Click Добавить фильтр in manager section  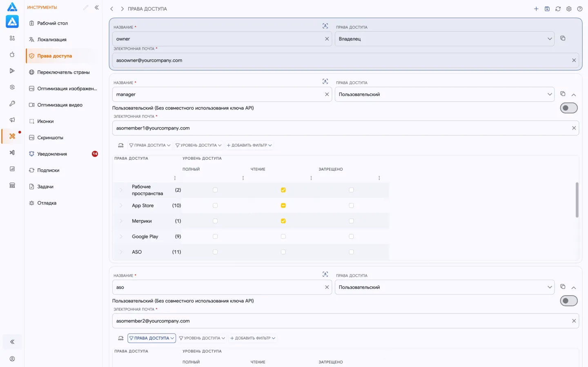(249, 145)
